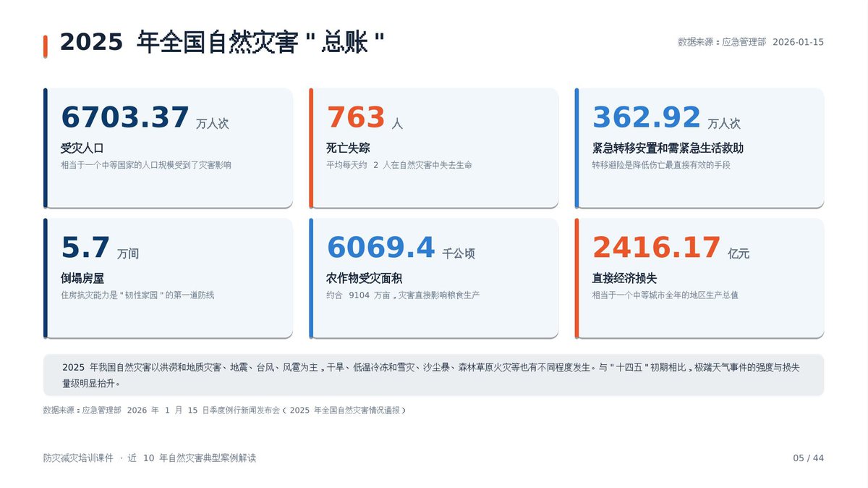This screenshot has height=488, width=868.
Task: Click the unit 千公顷 beside 6069.4
Action: pyautogui.click(x=459, y=254)
